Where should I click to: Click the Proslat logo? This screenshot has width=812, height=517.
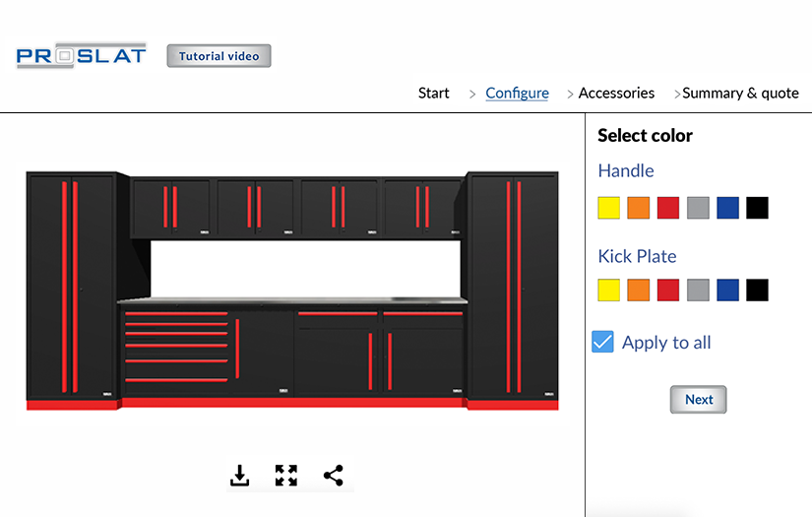(x=82, y=55)
